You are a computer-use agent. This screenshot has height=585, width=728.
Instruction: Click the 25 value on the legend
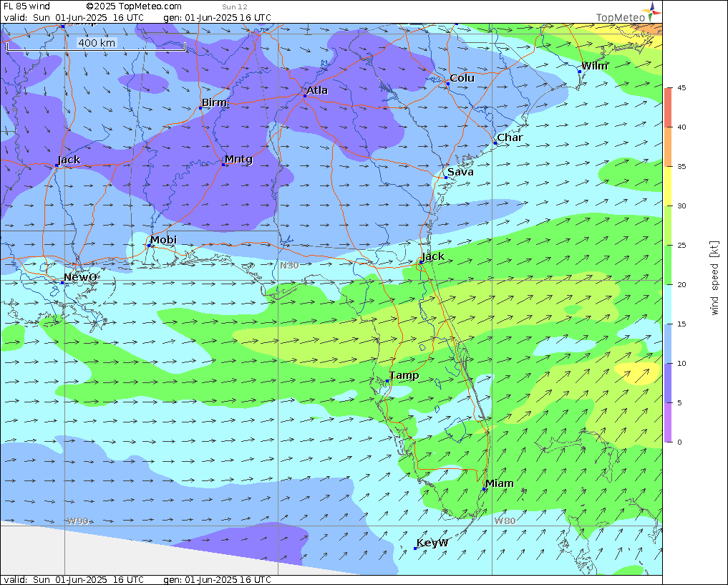[681, 245]
